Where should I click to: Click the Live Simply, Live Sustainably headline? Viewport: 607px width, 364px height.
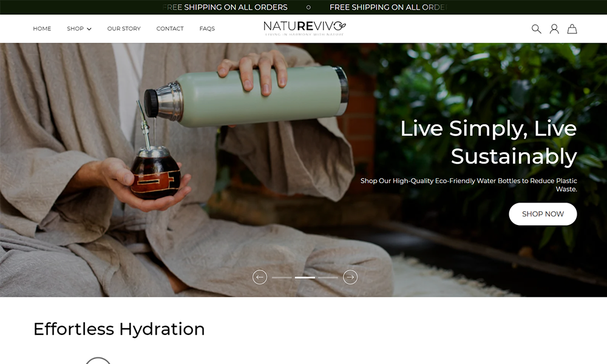(x=489, y=142)
